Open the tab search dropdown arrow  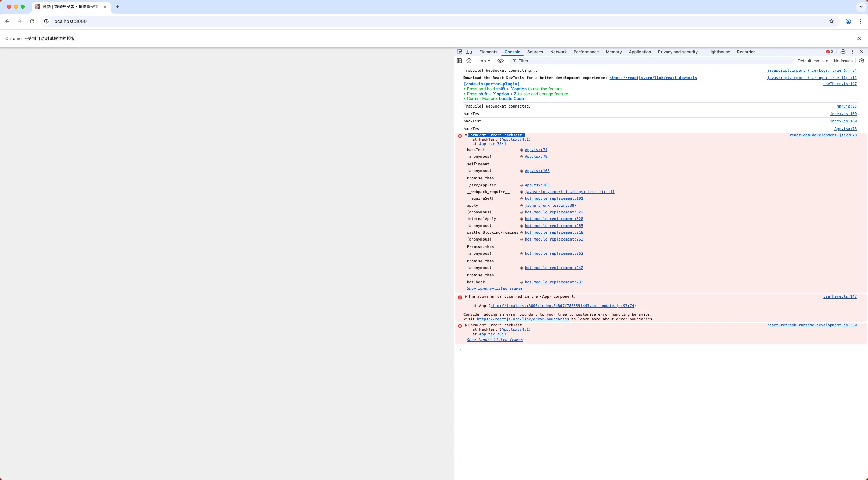pyautogui.click(x=861, y=7)
